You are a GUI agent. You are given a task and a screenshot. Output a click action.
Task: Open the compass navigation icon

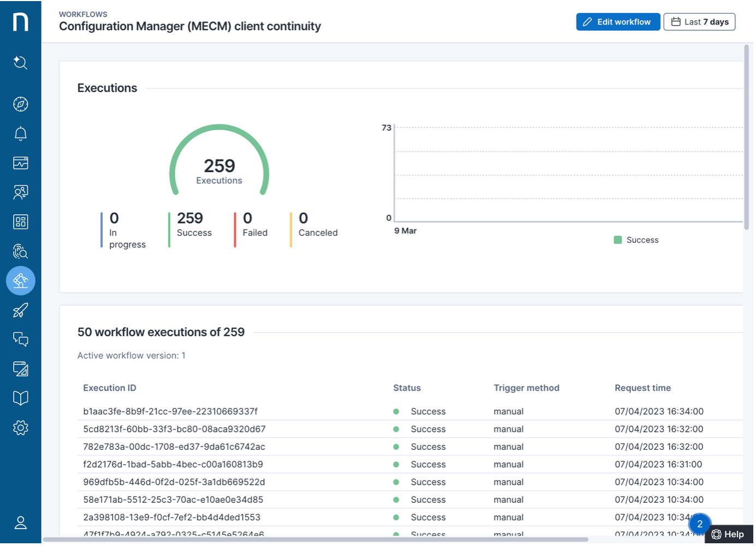coord(20,104)
